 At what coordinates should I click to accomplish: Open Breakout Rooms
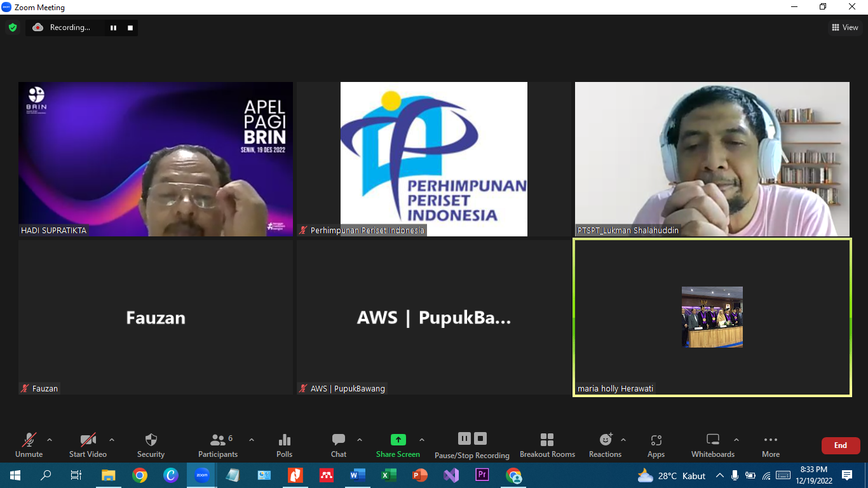(x=547, y=445)
